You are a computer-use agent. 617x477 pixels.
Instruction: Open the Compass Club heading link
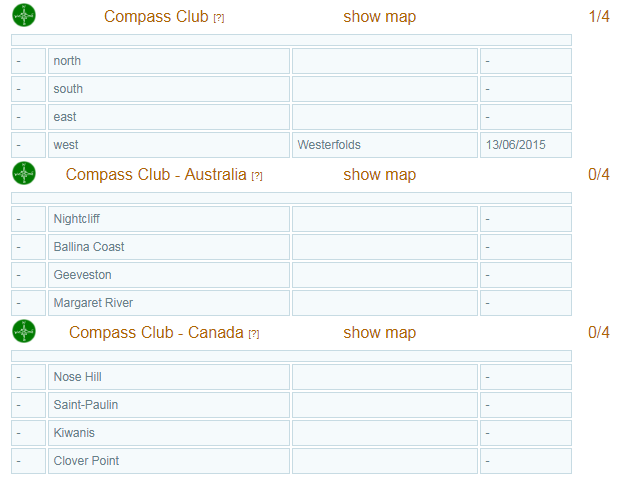click(x=156, y=17)
